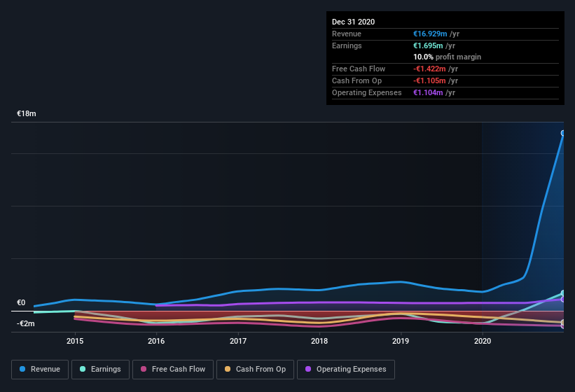The height and width of the screenshot is (392, 575).
Task: Click the 2017 x-axis label
Action: point(238,341)
